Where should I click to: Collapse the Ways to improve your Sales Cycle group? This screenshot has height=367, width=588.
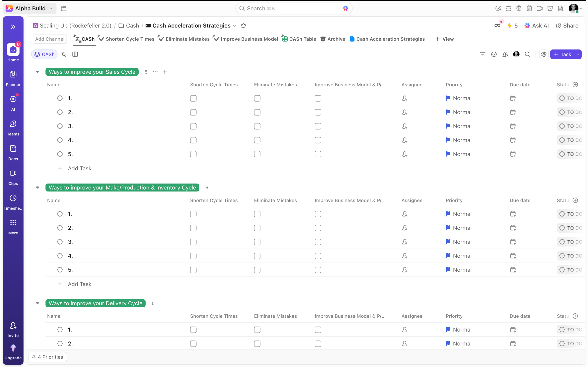37,72
